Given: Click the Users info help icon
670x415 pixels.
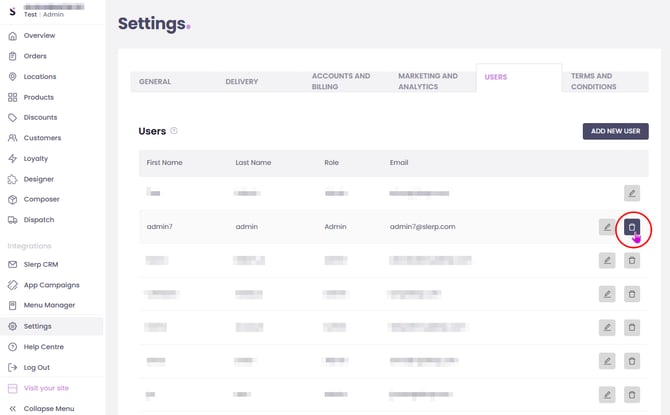Looking at the screenshot, I should (174, 131).
